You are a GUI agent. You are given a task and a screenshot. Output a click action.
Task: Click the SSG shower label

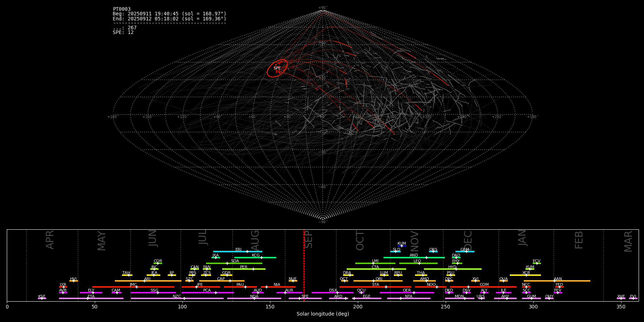coord(154,290)
